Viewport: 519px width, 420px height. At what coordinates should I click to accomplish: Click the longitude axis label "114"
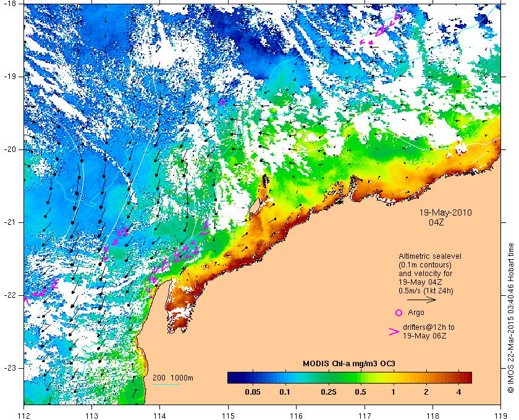(160, 415)
